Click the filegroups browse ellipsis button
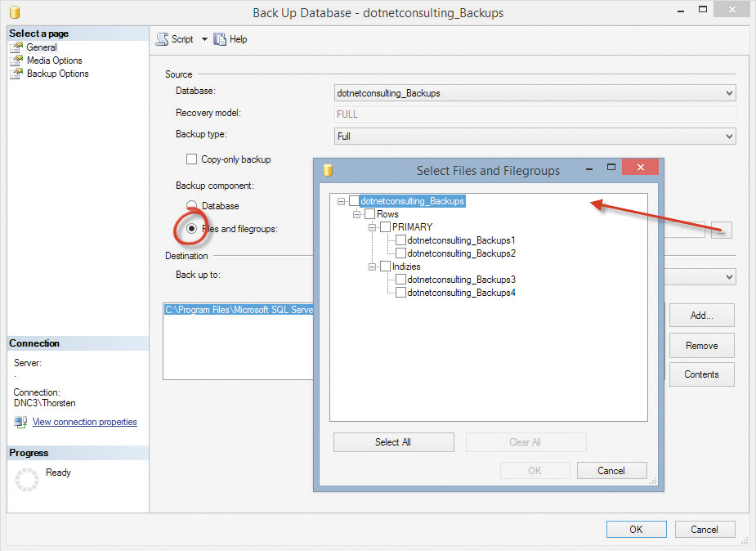Image resolution: width=756 pixels, height=551 pixels. tap(722, 230)
